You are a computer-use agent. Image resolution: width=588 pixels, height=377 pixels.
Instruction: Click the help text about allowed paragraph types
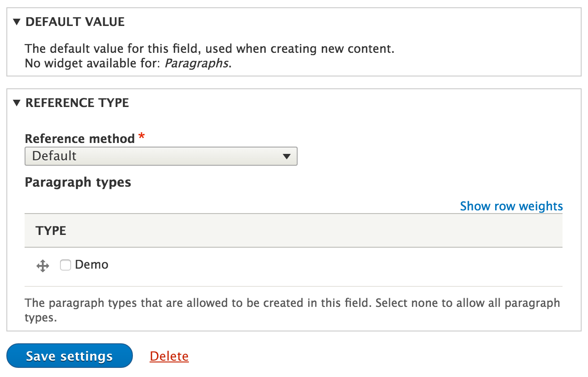(x=292, y=310)
